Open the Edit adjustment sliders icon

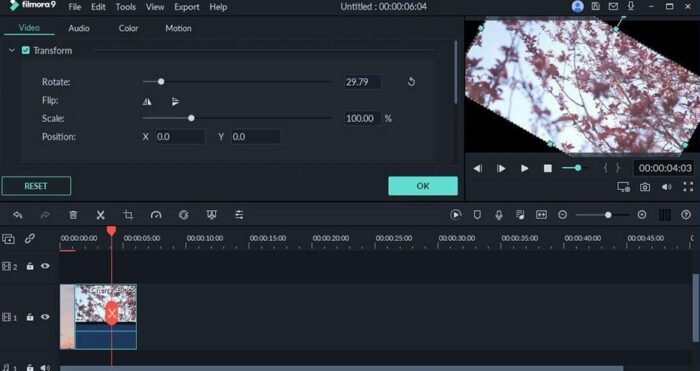[x=239, y=215]
